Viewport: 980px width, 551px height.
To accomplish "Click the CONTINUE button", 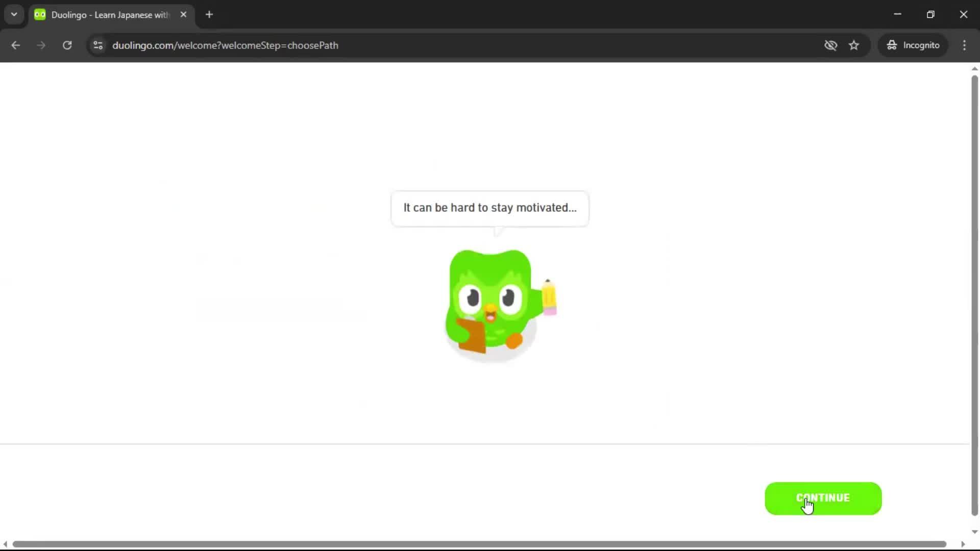I will [x=822, y=498].
